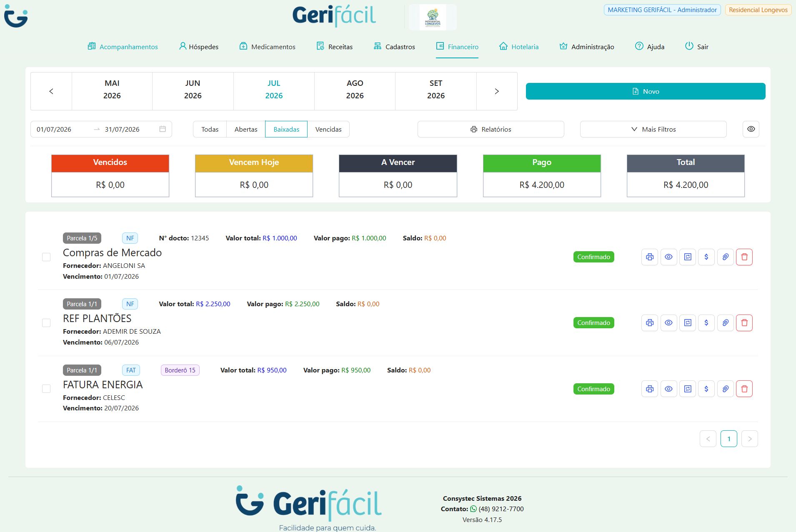
Task: Switch to the Abertas filter tab
Action: [x=246, y=129]
